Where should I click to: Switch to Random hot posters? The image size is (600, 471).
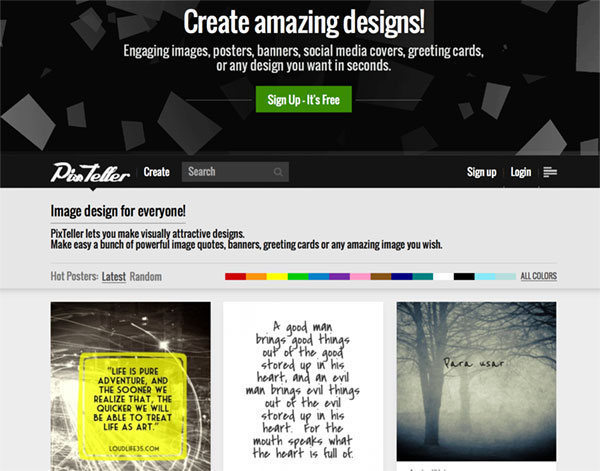[146, 276]
